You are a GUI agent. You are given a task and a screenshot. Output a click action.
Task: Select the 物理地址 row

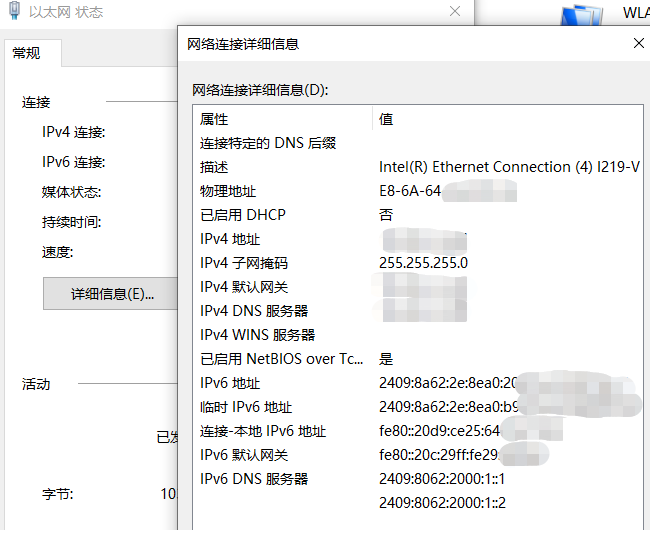[228, 191]
